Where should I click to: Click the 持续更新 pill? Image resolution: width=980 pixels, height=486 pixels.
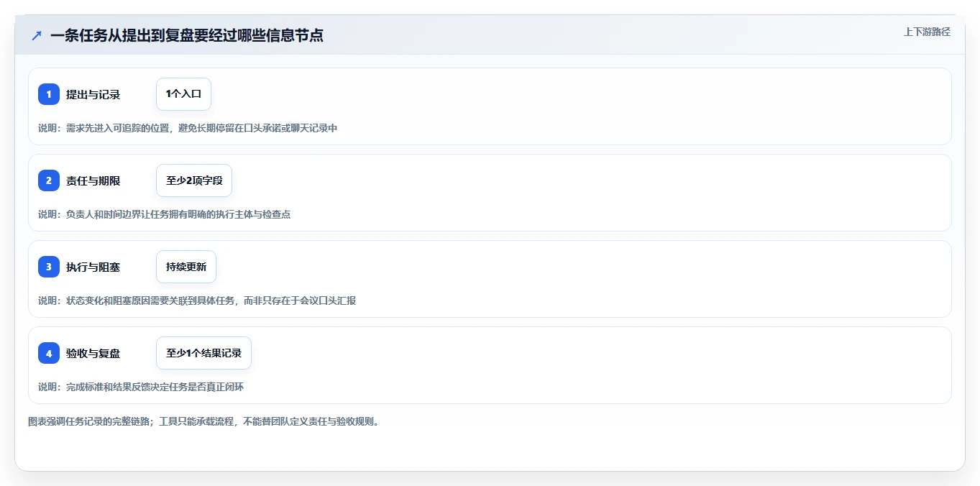tap(186, 267)
